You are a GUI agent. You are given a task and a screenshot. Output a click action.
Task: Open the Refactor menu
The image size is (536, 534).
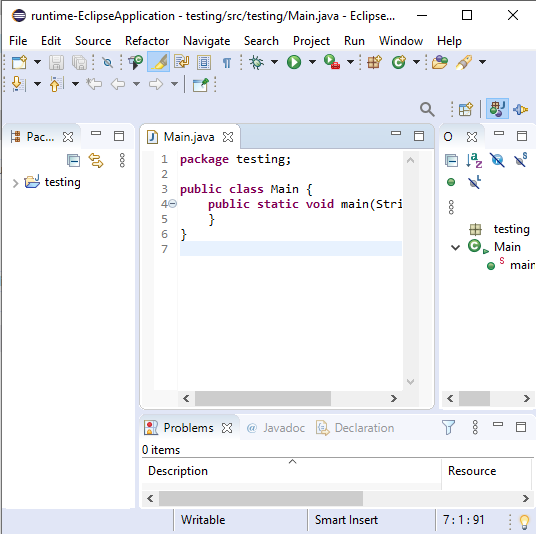147,41
